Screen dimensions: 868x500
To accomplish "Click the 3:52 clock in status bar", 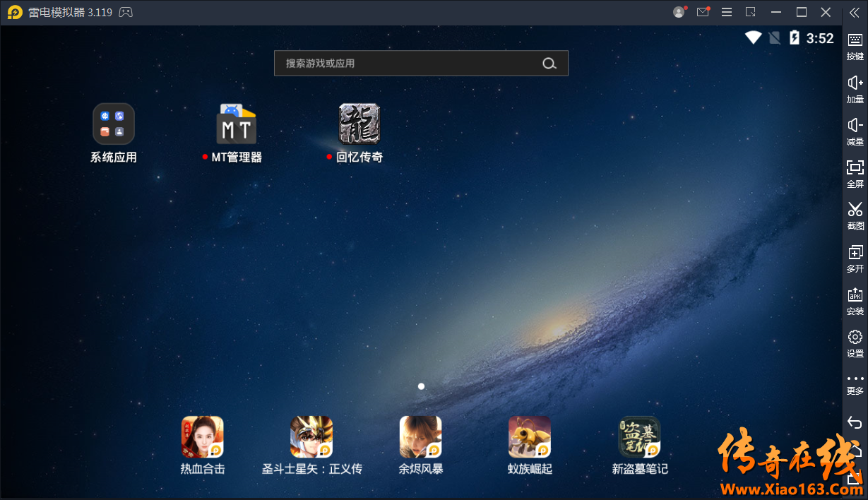I will (820, 38).
